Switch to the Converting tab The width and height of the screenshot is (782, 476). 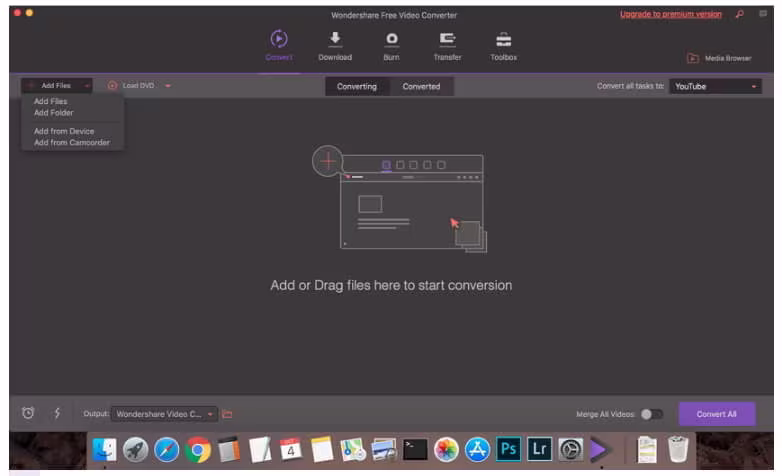pyautogui.click(x=357, y=86)
